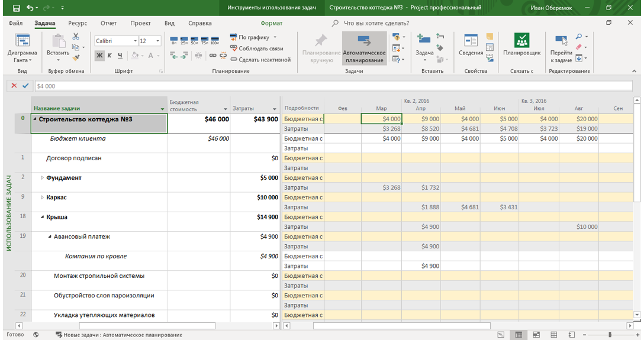Click Сделать неактивной button
Viewport: 644px width, 340px height.
click(259, 60)
